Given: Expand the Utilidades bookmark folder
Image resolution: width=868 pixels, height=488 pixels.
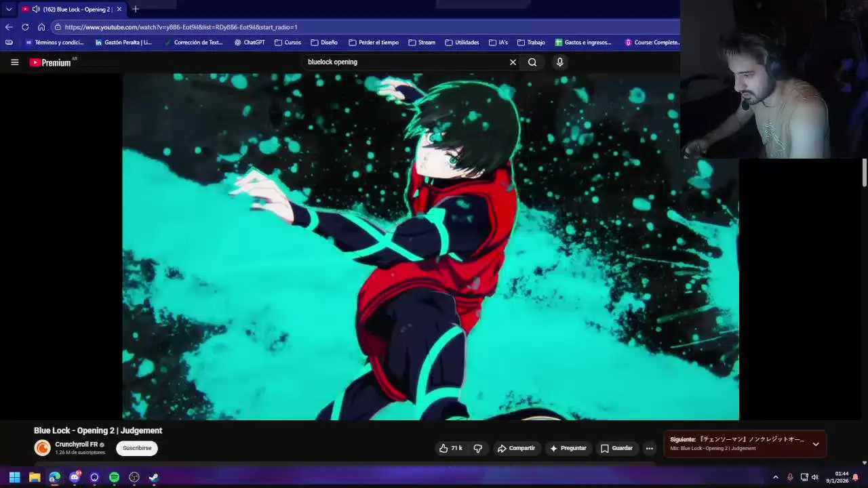Looking at the screenshot, I should pyautogui.click(x=462, y=43).
